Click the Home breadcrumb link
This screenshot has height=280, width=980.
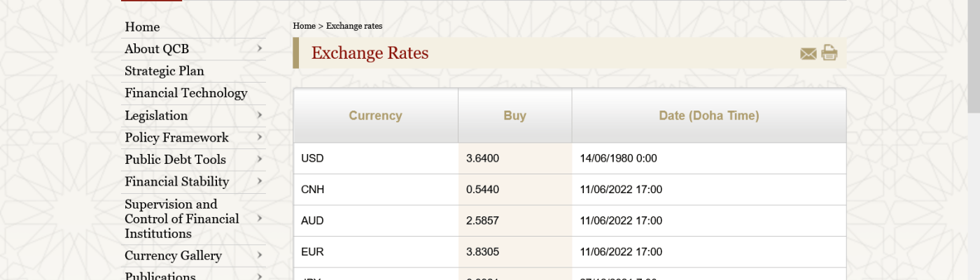[x=304, y=26]
